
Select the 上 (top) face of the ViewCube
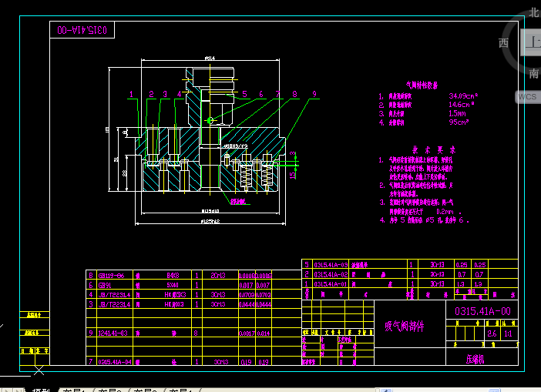pyautogui.click(x=532, y=42)
